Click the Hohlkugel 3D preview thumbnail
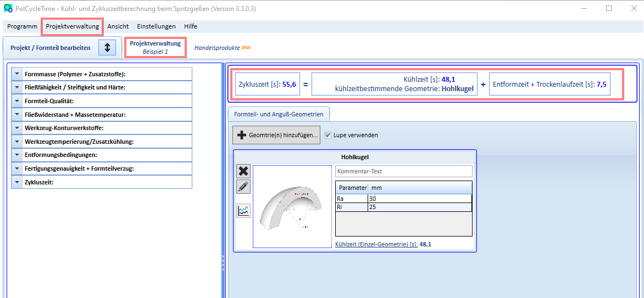 coord(292,206)
